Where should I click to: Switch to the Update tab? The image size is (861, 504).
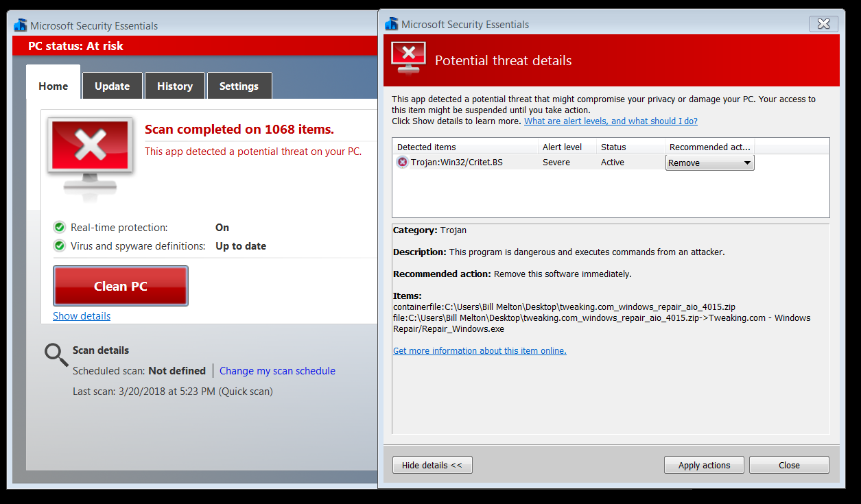[113, 86]
